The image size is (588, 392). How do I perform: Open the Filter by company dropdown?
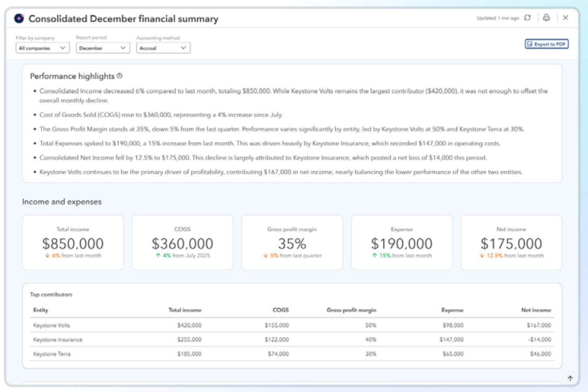pyautogui.click(x=42, y=48)
